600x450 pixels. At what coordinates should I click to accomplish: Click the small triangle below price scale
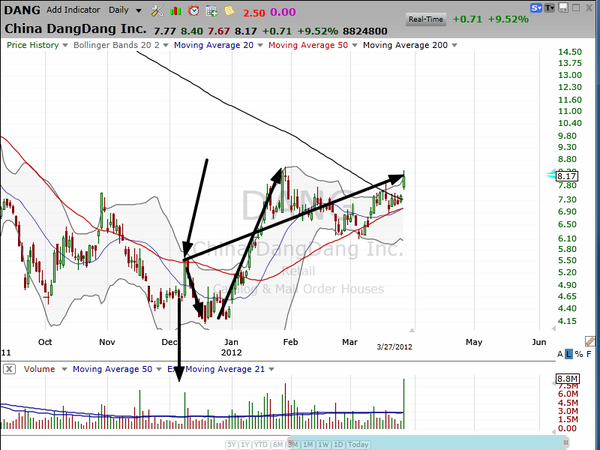[553, 328]
